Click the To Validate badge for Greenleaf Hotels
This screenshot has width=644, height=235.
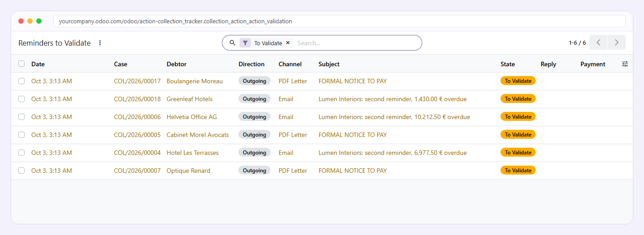(518, 99)
